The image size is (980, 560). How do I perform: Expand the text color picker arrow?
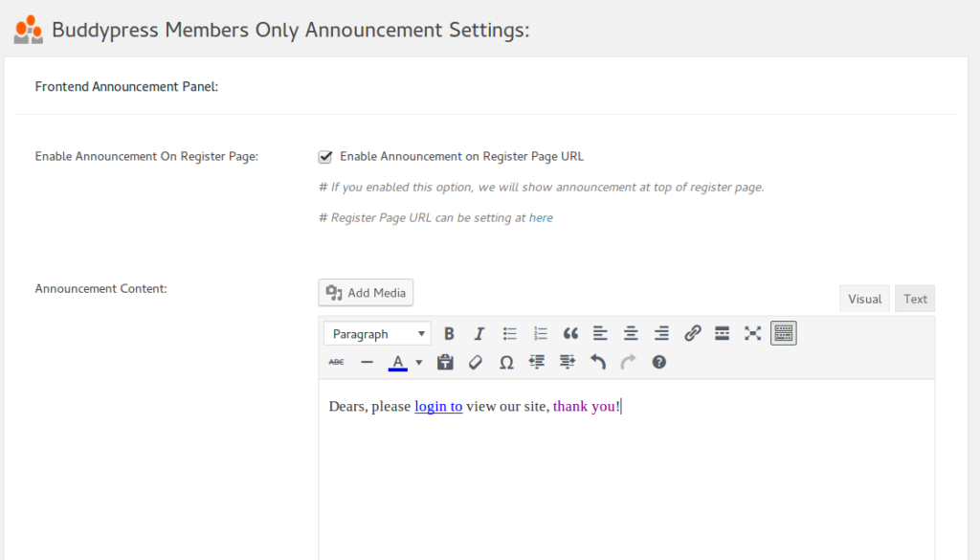pos(419,362)
